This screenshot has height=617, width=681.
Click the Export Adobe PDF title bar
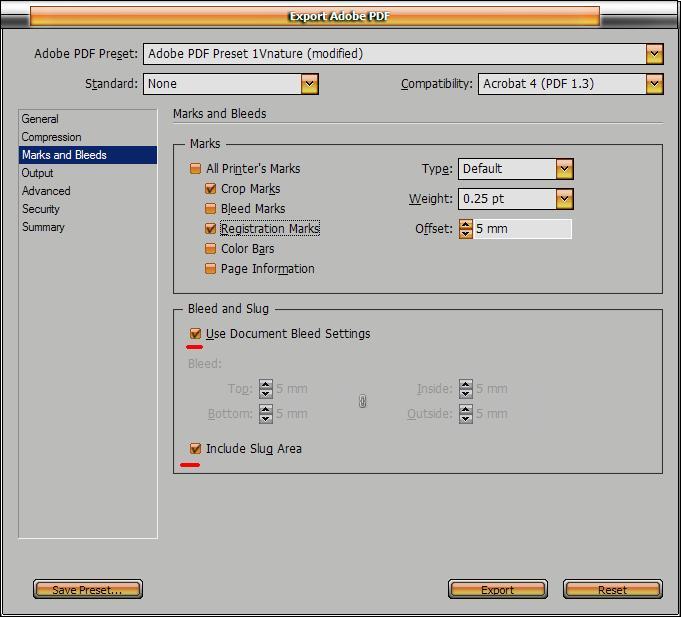315,16
